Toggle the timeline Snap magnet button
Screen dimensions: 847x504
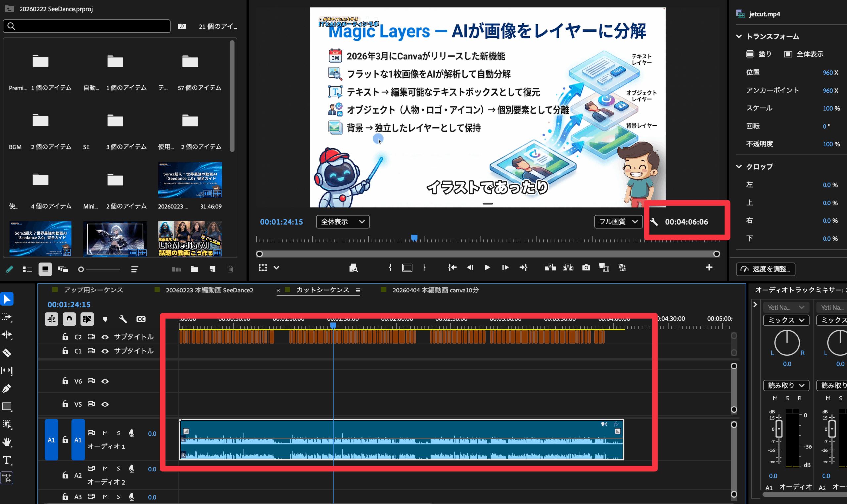point(69,319)
